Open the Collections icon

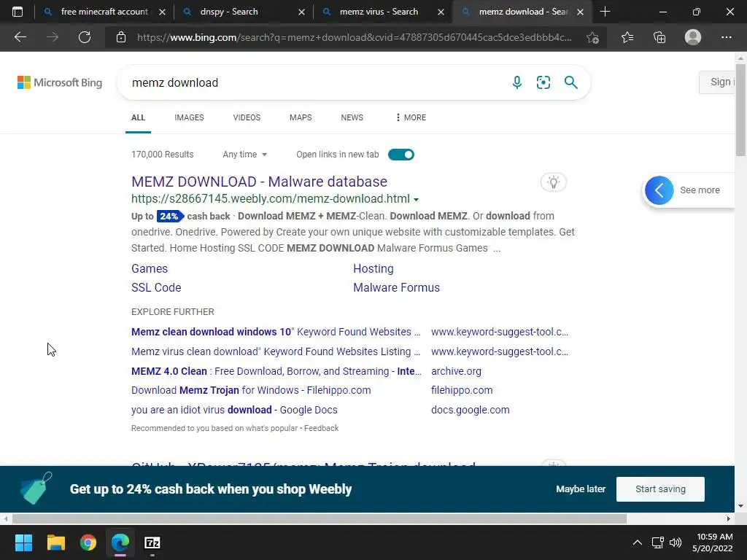pos(659,37)
